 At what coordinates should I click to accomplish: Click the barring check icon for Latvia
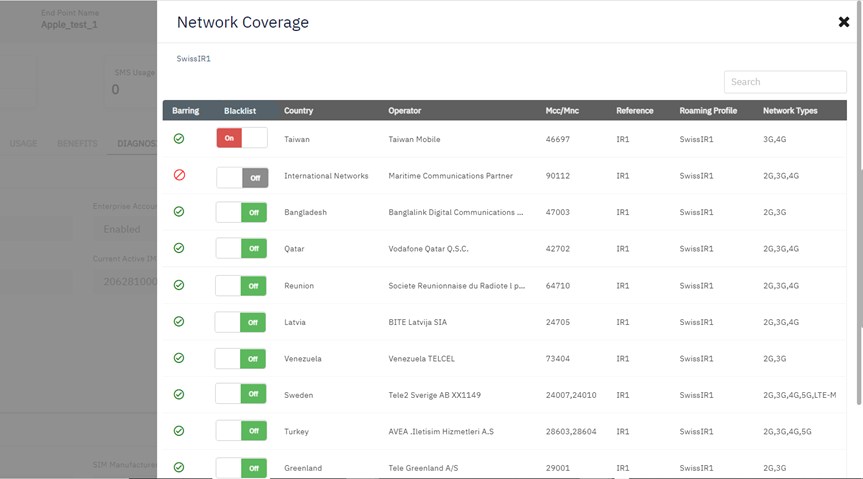click(x=179, y=322)
